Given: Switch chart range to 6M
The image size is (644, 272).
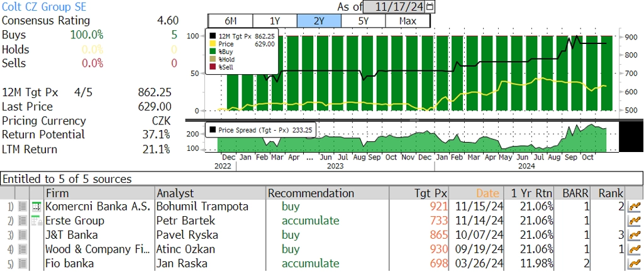Looking at the screenshot, I should 230,21.
